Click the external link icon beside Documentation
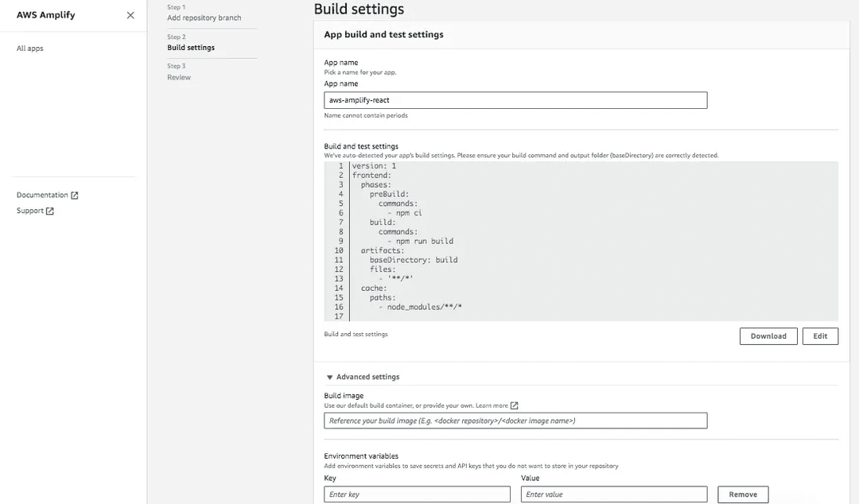The image size is (859, 504). pos(75,196)
